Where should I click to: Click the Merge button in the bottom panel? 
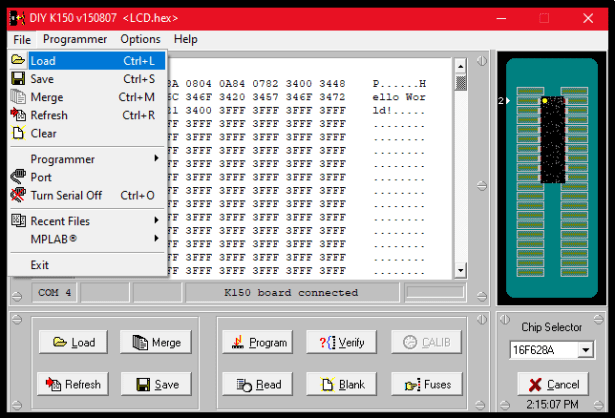click(156, 342)
